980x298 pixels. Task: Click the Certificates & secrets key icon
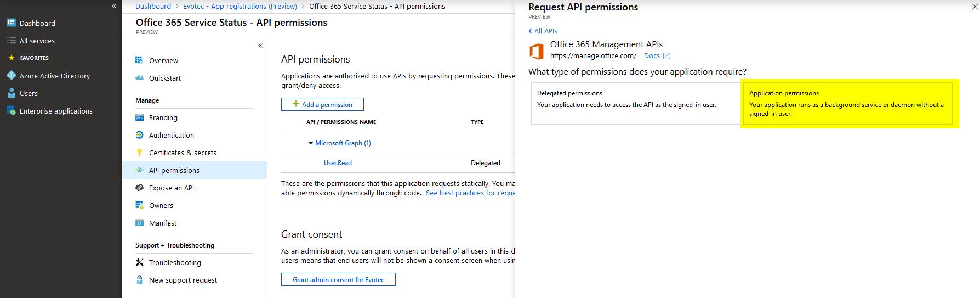click(x=140, y=153)
